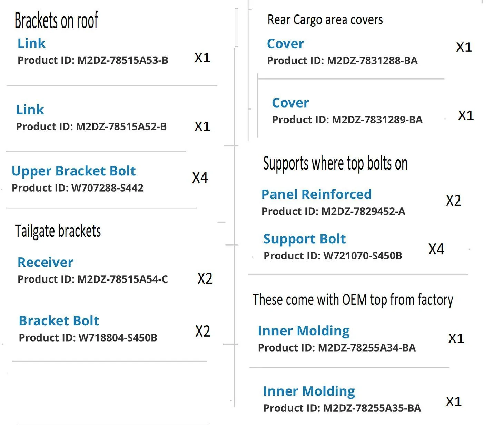This screenshot has width=494, height=448.
Task: Open Inner Molding M2DZ-78255A35-BA link
Action: 309,391
